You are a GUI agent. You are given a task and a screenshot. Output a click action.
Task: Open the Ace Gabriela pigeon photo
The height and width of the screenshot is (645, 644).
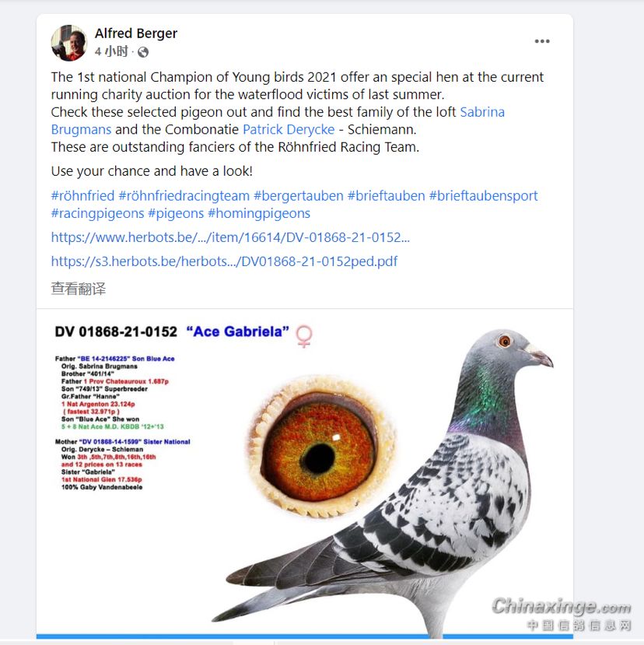click(305, 473)
